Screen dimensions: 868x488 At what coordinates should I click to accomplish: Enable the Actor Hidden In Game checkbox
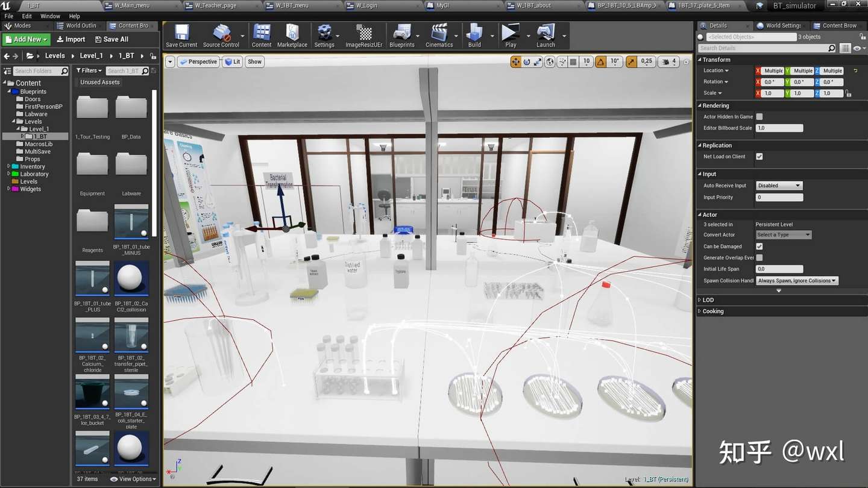(758, 116)
